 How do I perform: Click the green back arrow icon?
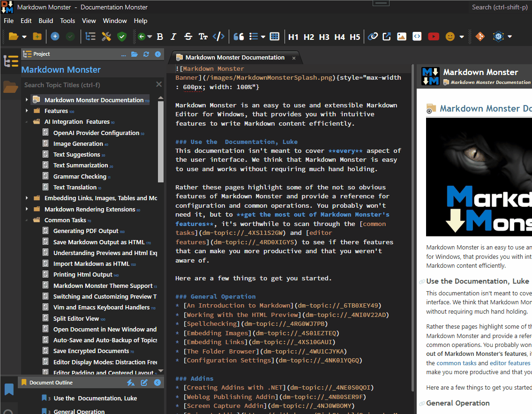click(x=142, y=36)
